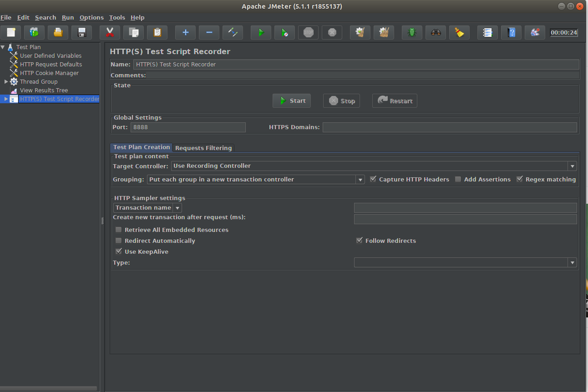Open the Options menu
Screen dimensions: 588x392
91,17
